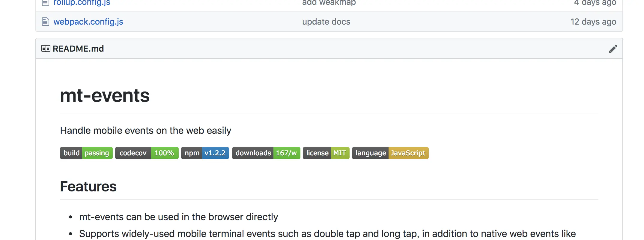
Task: Open the 'add weakmap' commit message
Action: pyautogui.click(x=329, y=3)
